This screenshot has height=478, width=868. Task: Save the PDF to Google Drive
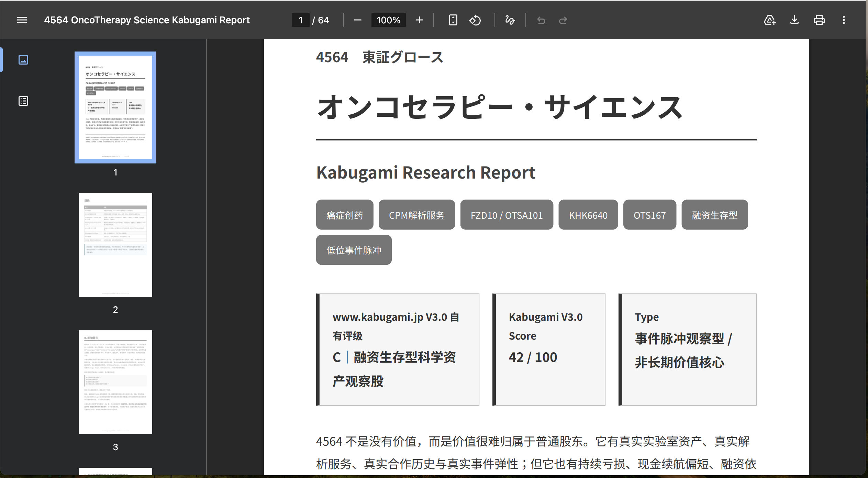[770, 20]
